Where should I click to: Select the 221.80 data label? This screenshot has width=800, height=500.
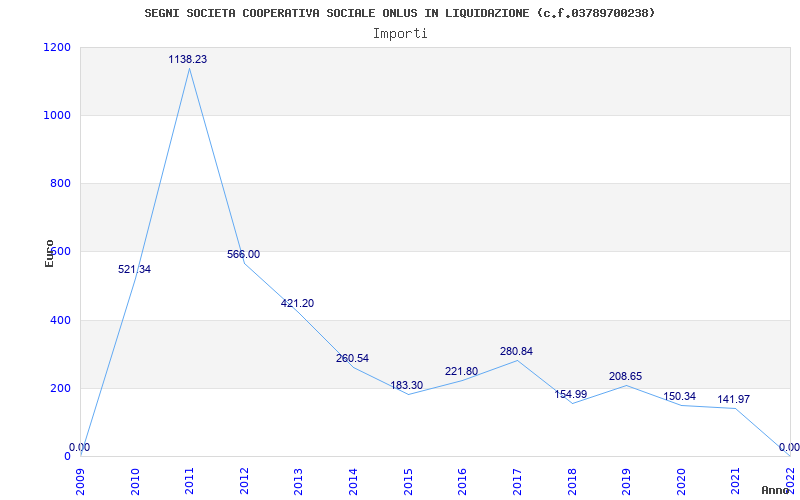(x=461, y=371)
